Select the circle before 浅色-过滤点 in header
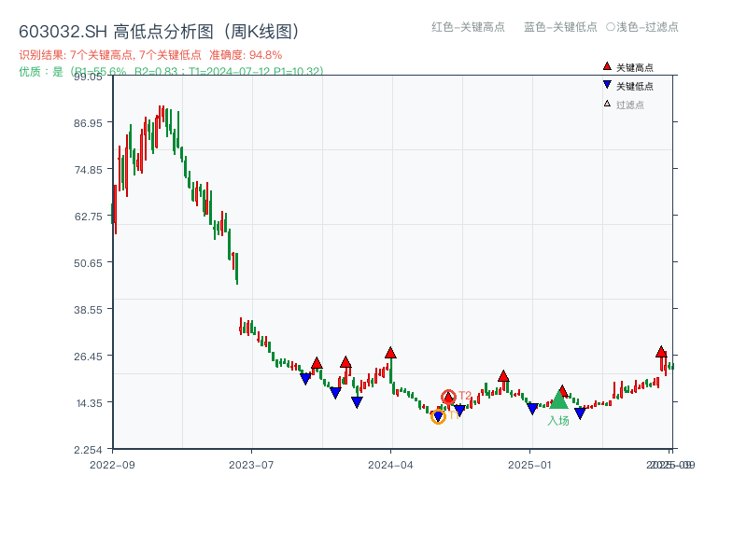The image size is (747, 560). point(610,27)
